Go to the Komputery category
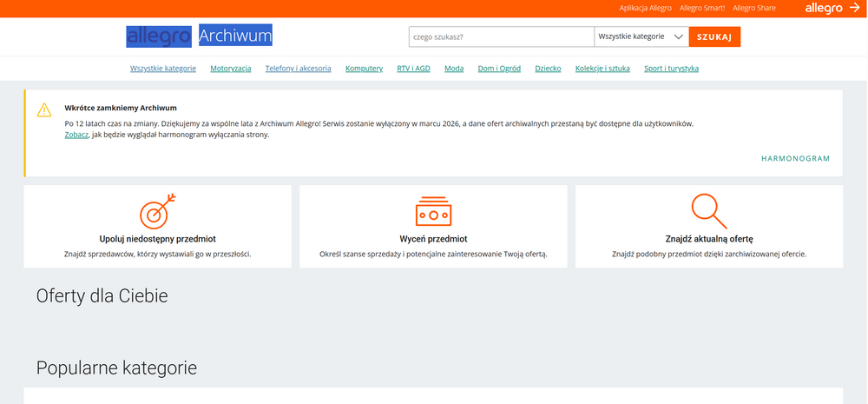The image size is (868, 404). click(x=364, y=69)
